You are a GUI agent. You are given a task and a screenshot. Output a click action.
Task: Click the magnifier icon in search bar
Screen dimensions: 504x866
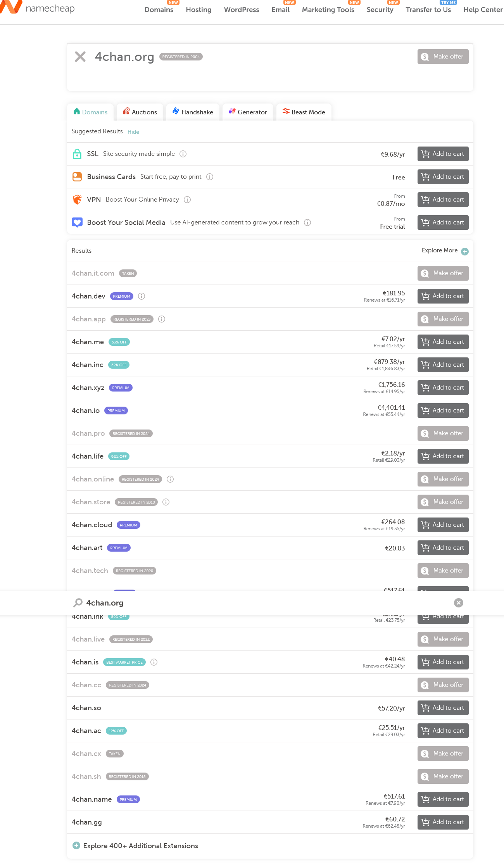pyautogui.click(x=78, y=603)
